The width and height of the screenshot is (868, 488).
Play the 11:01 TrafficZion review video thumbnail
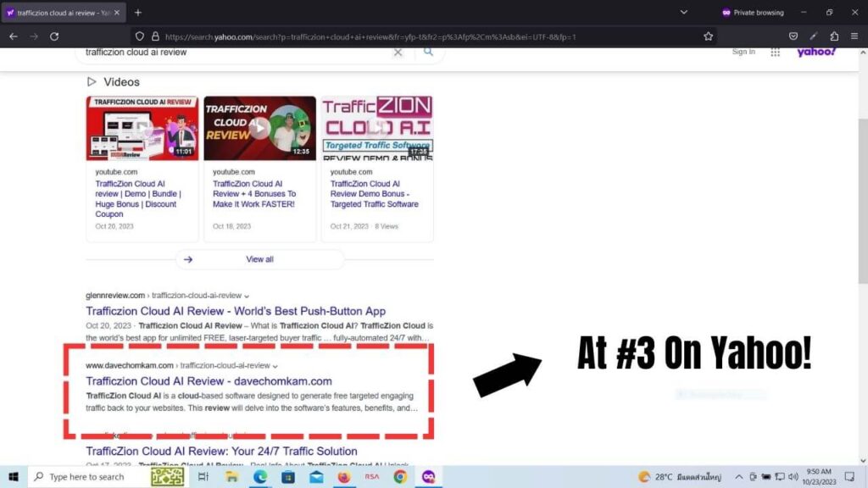[142, 129]
